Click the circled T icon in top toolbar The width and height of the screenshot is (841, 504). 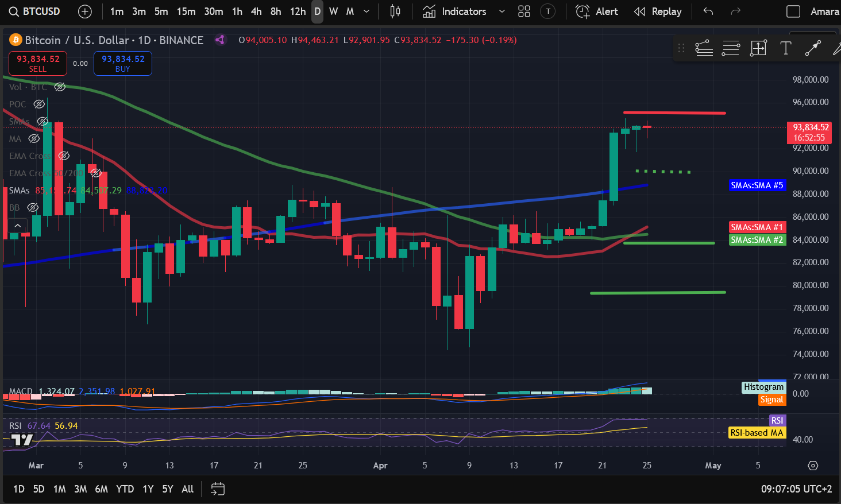tap(548, 11)
